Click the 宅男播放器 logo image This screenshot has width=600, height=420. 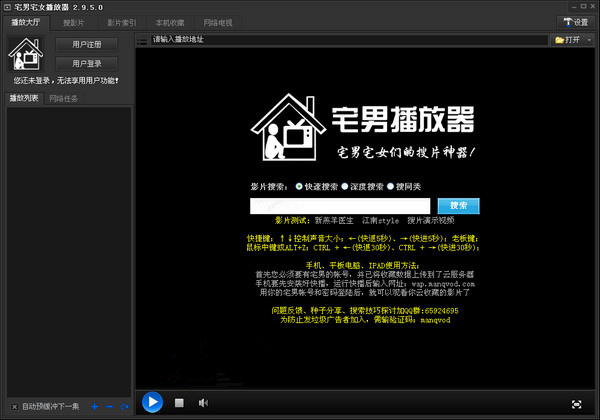click(x=363, y=127)
